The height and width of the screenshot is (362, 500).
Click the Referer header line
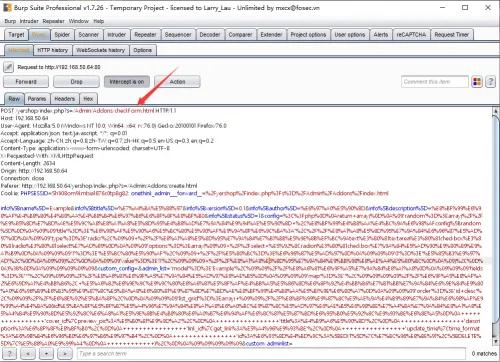coord(99,186)
